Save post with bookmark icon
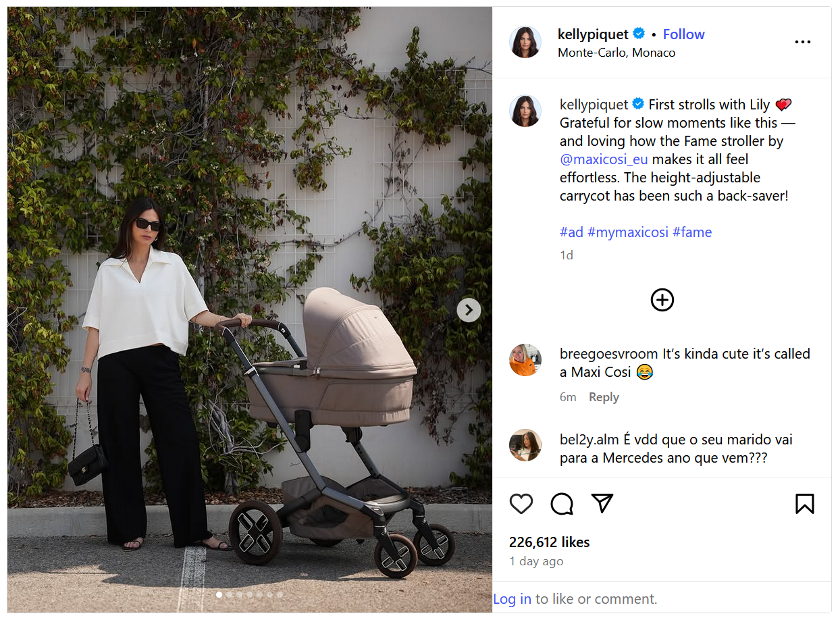 pyautogui.click(x=804, y=504)
